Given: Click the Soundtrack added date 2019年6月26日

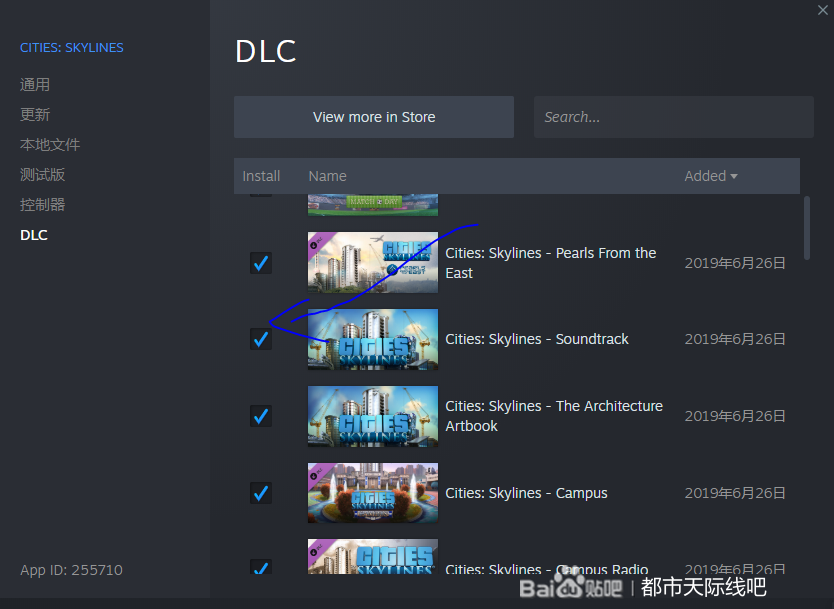Looking at the screenshot, I should [x=735, y=339].
